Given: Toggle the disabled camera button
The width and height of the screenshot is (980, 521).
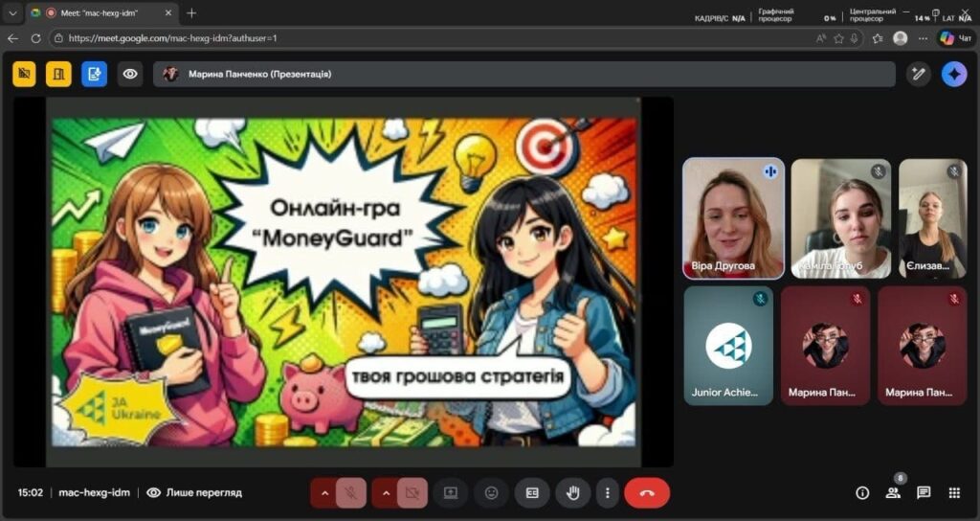Looking at the screenshot, I should [x=412, y=492].
